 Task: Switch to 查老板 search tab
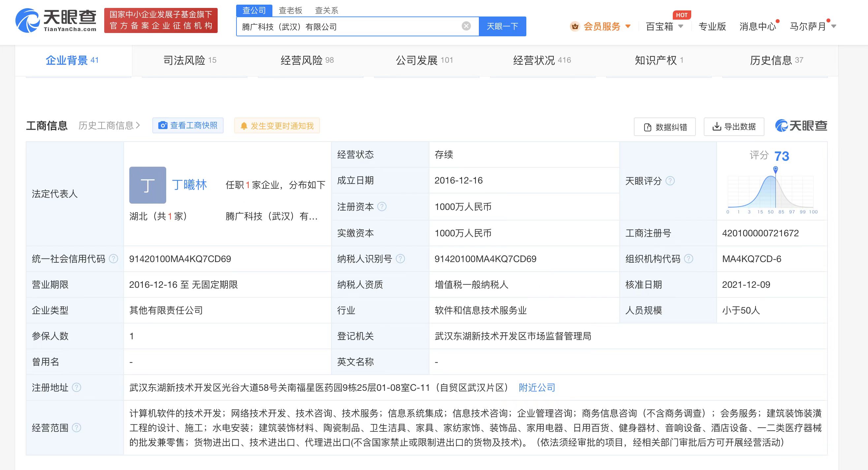click(291, 11)
